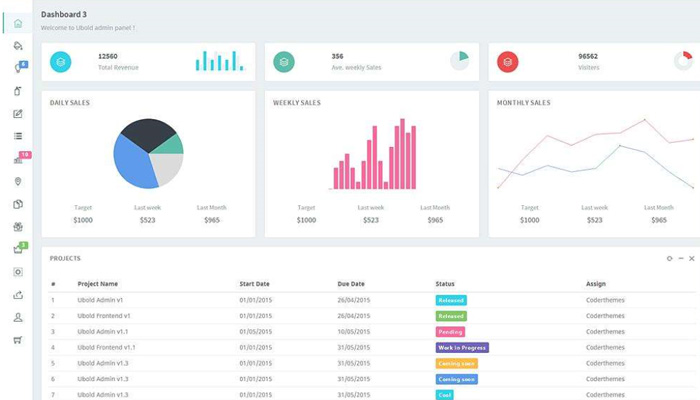The height and width of the screenshot is (400, 700).
Task: Collapse the Projects panel with minus icon
Action: [x=681, y=258]
